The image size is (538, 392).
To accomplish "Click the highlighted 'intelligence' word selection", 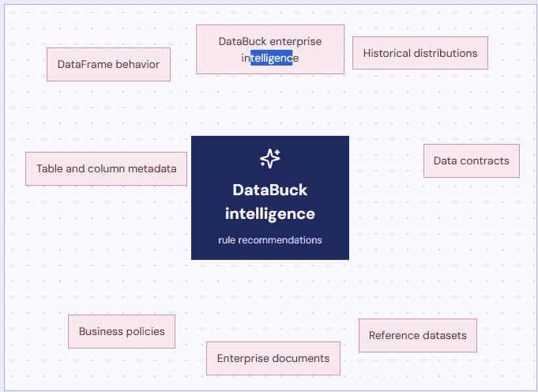I will coord(272,58).
